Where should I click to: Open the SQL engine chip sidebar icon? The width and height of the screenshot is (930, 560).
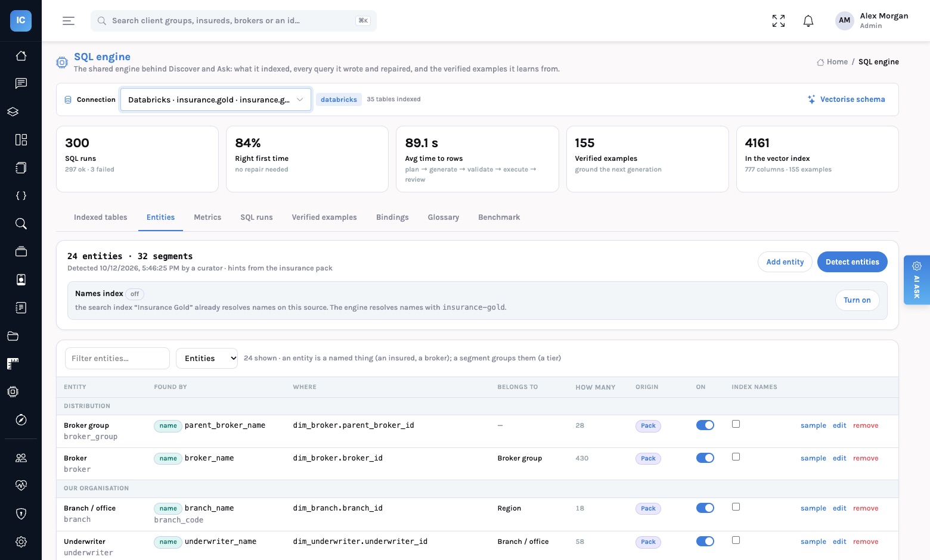coord(13,391)
